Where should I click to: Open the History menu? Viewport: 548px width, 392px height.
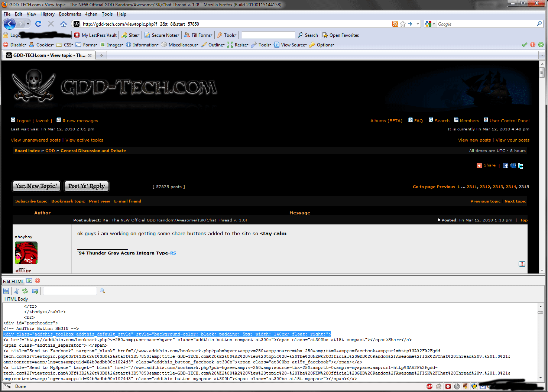coord(48,14)
